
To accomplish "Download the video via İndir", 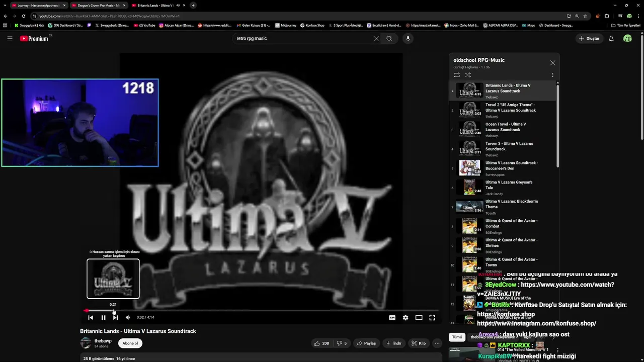I will point(393,343).
